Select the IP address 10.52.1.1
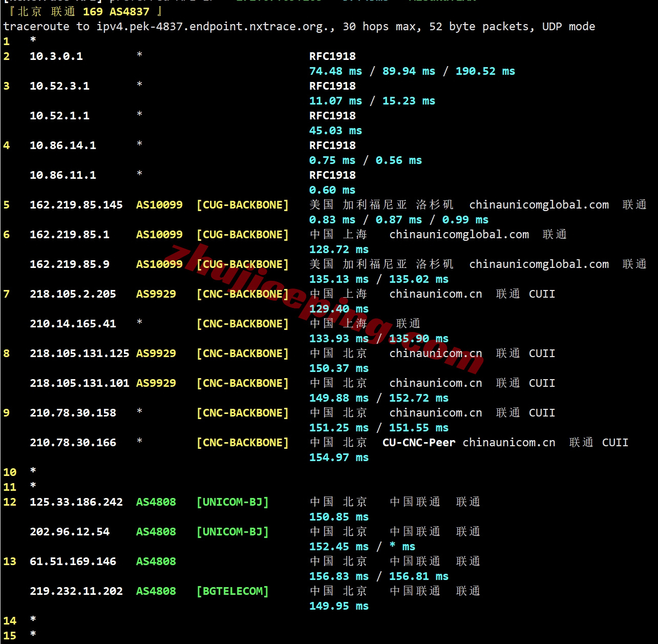Viewport: 658px width, 644px height. [x=59, y=116]
